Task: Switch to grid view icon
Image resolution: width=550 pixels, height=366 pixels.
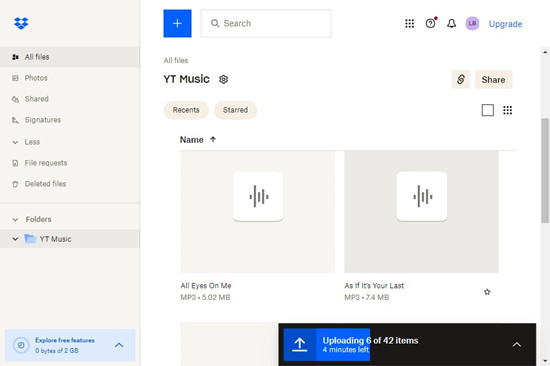Action: [507, 110]
